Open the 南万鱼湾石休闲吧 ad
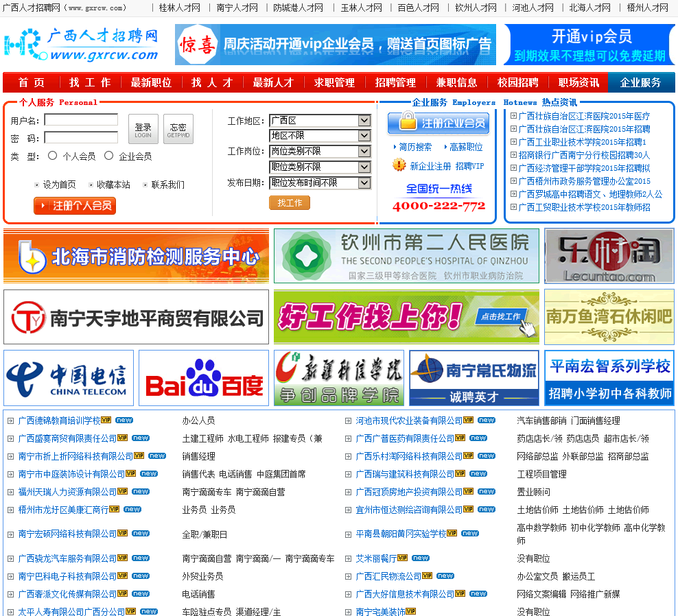This screenshot has width=678, height=616. click(609, 317)
